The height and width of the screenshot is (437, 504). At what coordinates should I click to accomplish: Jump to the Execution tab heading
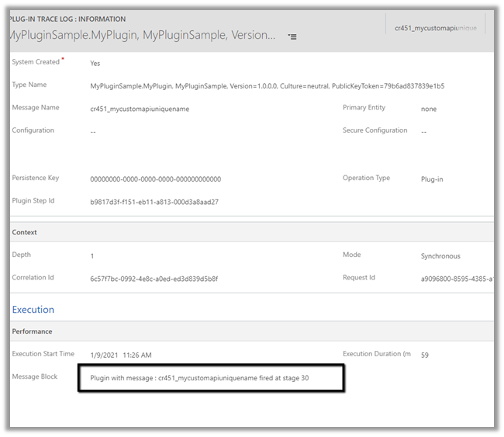pyautogui.click(x=33, y=310)
